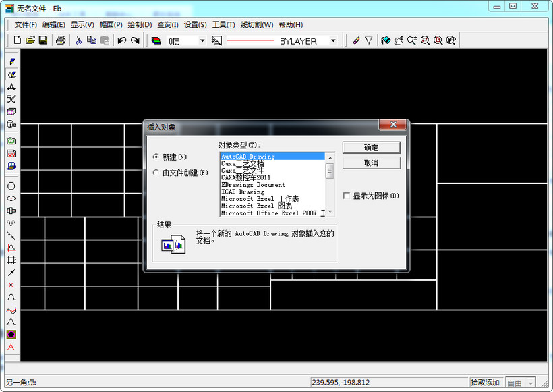Click the zoom out magnifier icon
The height and width of the screenshot is (392, 553).
425,40
